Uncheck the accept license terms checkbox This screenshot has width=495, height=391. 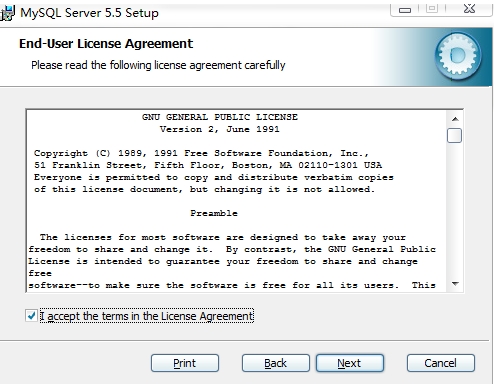click(x=31, y=315)
